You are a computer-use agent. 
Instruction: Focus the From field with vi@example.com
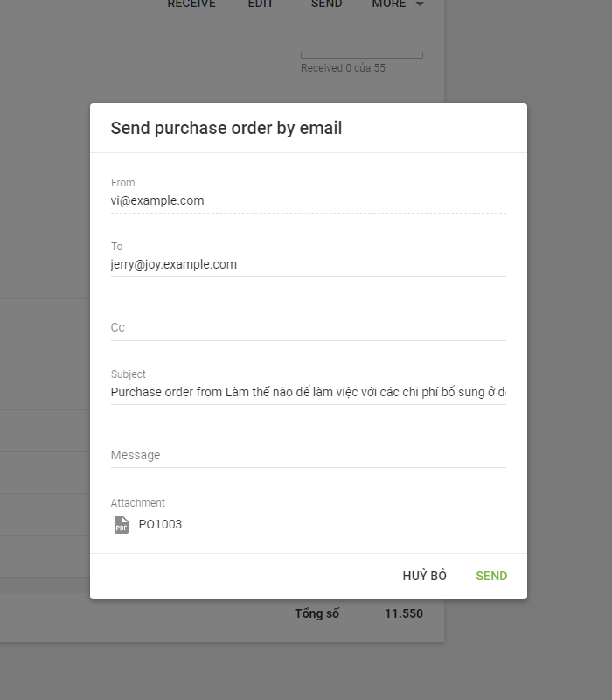pyautogui.click(x=308, y=200)
